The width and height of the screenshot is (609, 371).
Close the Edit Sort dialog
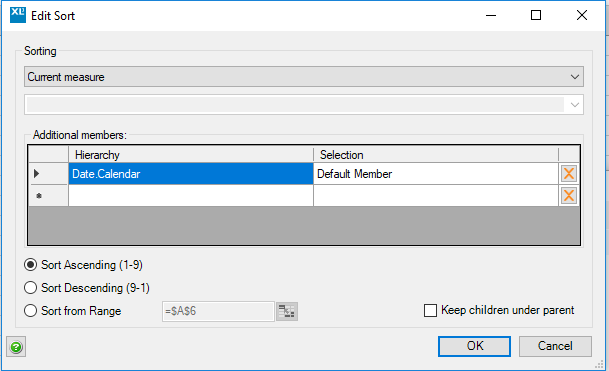pos(582,15)
